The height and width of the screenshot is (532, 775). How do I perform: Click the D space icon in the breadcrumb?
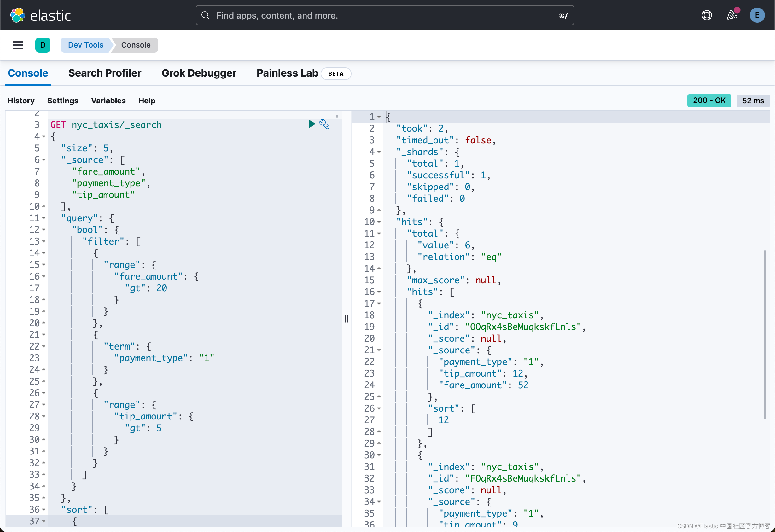(x=43, y=45)
